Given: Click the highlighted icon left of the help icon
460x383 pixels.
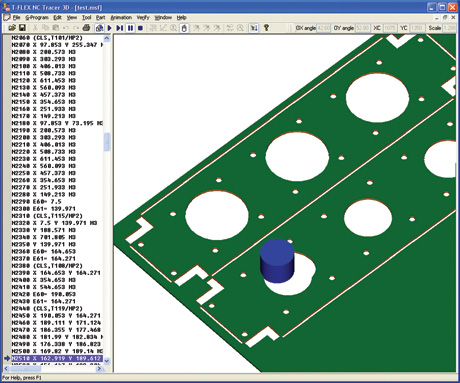Looking at the screenshot, I should (254, 28).
